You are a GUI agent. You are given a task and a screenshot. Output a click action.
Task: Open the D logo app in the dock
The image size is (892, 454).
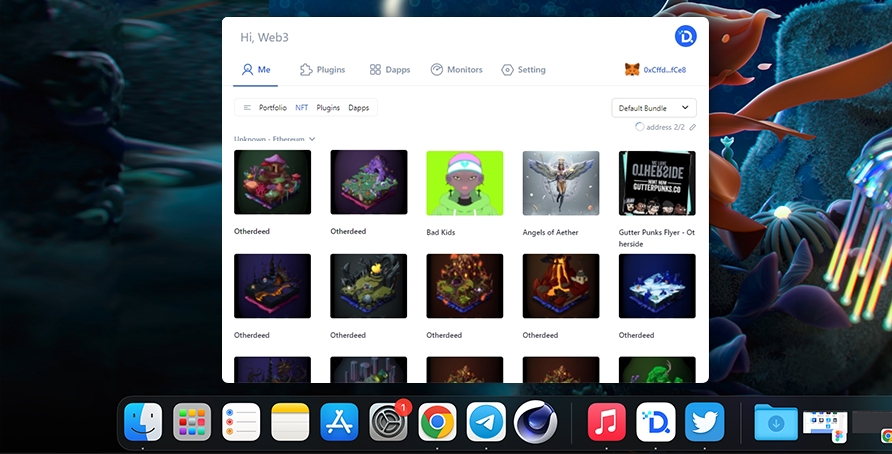[x=655, y=422]
